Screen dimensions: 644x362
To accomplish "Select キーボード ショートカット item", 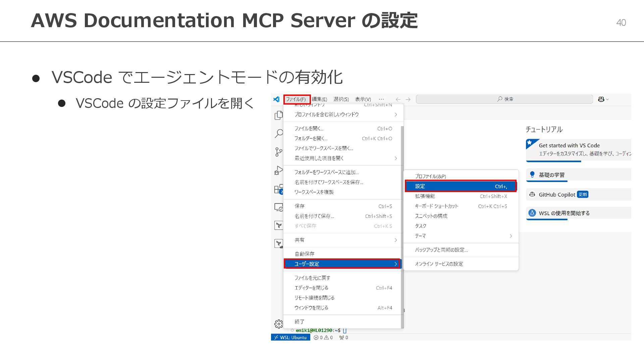I will click(x=461, y=206).
